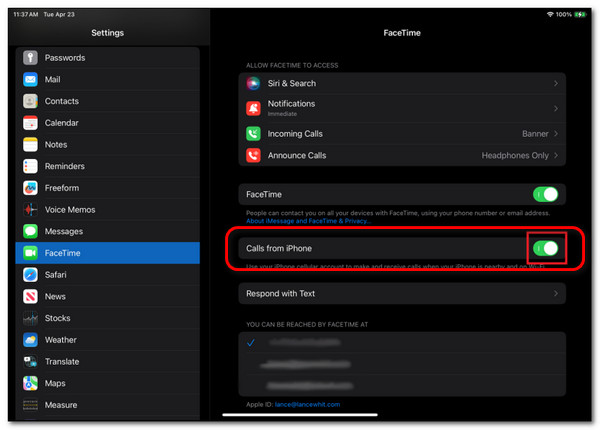
Task: Tap the green Incoming Calls phone icon
Action: tap(253, 134)
